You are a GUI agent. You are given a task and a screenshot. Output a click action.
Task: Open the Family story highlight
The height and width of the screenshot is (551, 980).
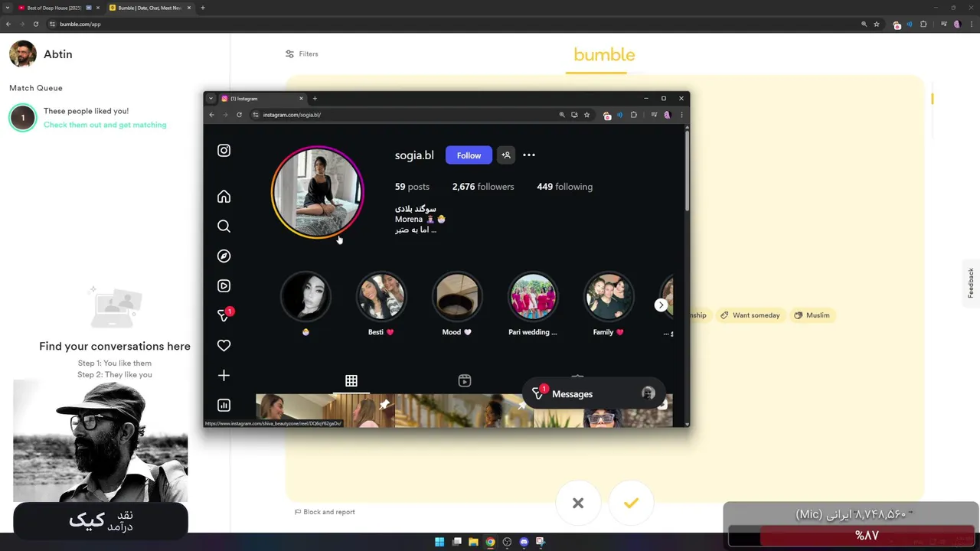609,297
